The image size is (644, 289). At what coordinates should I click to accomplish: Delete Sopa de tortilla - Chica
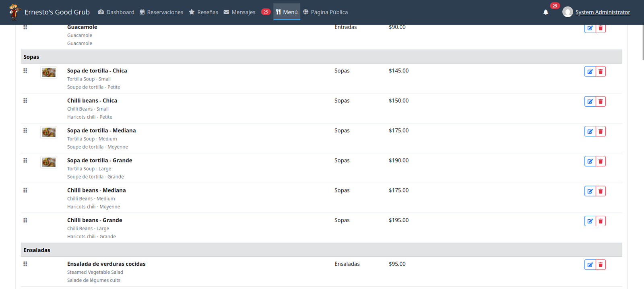(601, 72)
